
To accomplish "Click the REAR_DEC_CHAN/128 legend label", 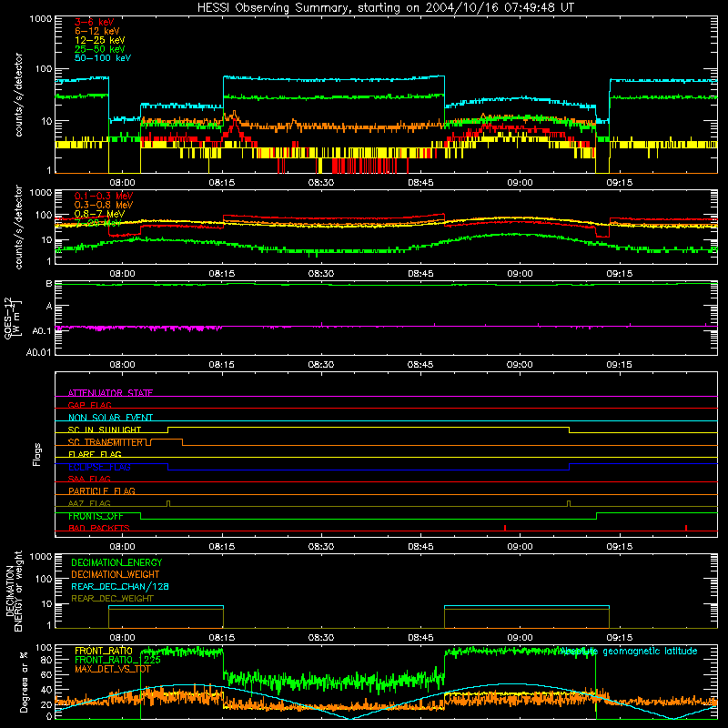I will pos(120,586).
